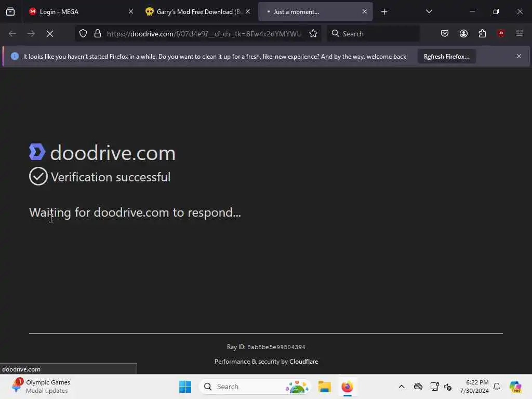
Task: Open the network display tray icon
Action: (434, 387)
